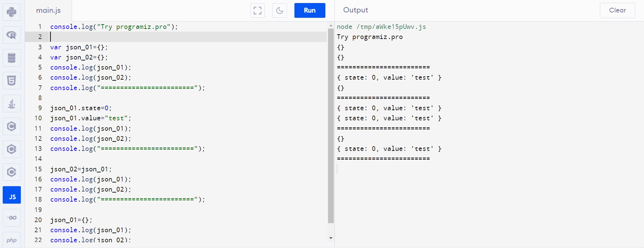Select the C language compiler icon
Screen dimensions: 644x248
(12, 126)
